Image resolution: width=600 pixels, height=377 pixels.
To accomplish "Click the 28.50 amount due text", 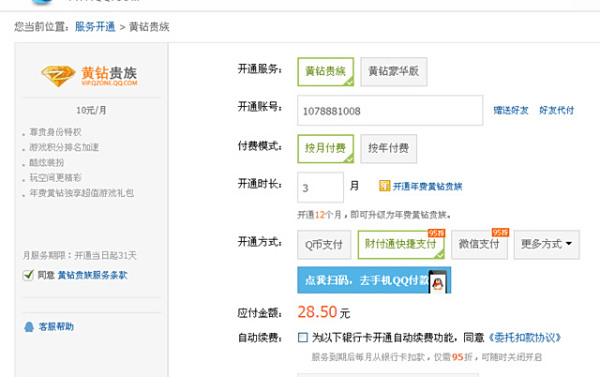I will (x=317, y=312).
